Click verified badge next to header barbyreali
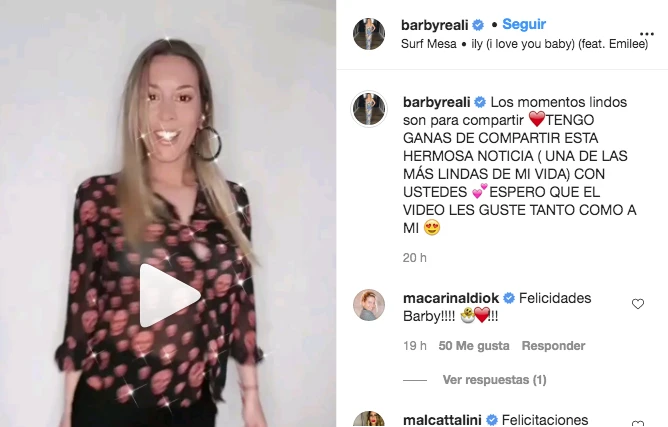668x427 pixels. tap(478, 25)
